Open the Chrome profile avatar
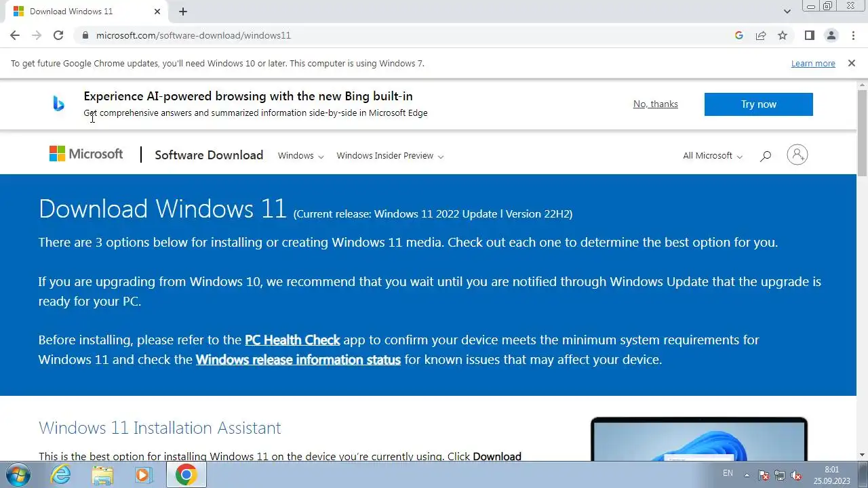The height and width of the screenshot is (488, 868). (831, 35)
